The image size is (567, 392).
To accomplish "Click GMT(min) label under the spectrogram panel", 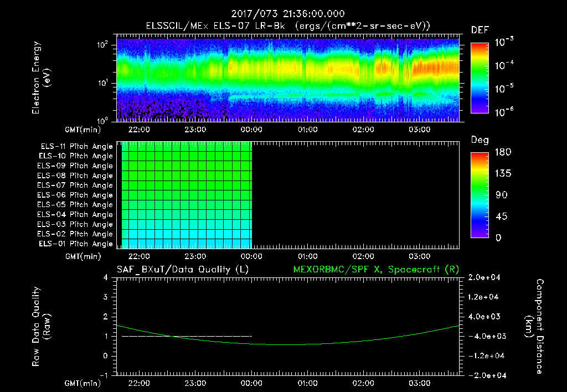I will coord(83,130).
